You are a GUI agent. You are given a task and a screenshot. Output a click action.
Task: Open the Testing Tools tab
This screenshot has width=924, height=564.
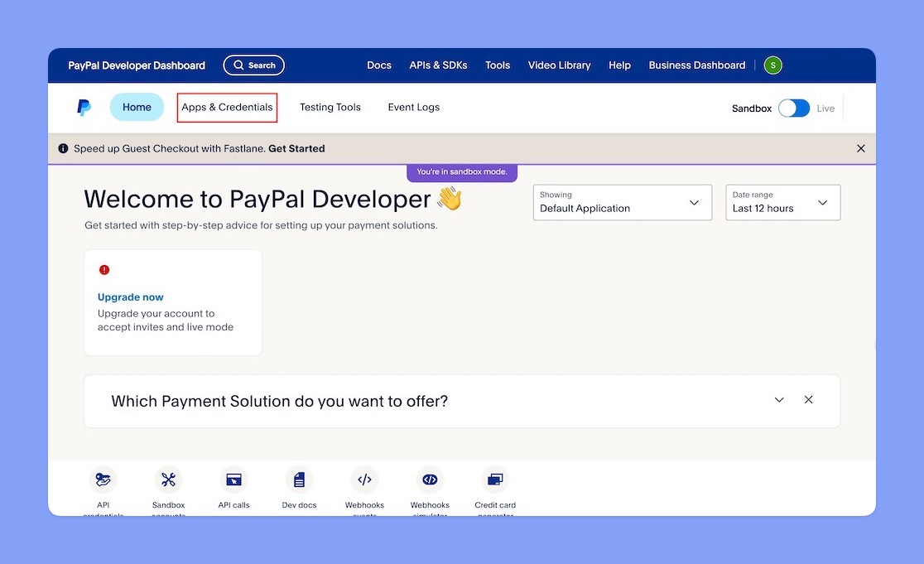coord(330,108)
